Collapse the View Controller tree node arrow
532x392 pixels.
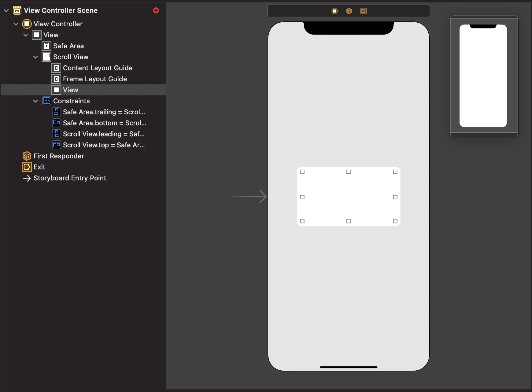point(16,24)
